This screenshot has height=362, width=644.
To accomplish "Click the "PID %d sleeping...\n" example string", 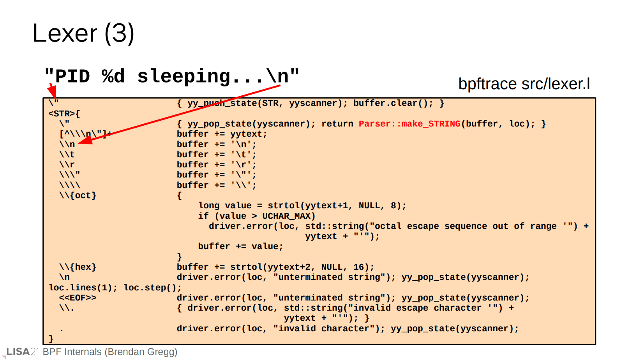I will (x=171, y=76).
